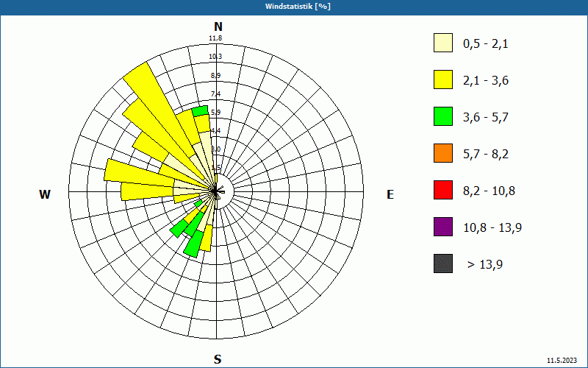The image size is (588, 368).
Task: Click the radial axis value '7,4'
Action: 215,94
